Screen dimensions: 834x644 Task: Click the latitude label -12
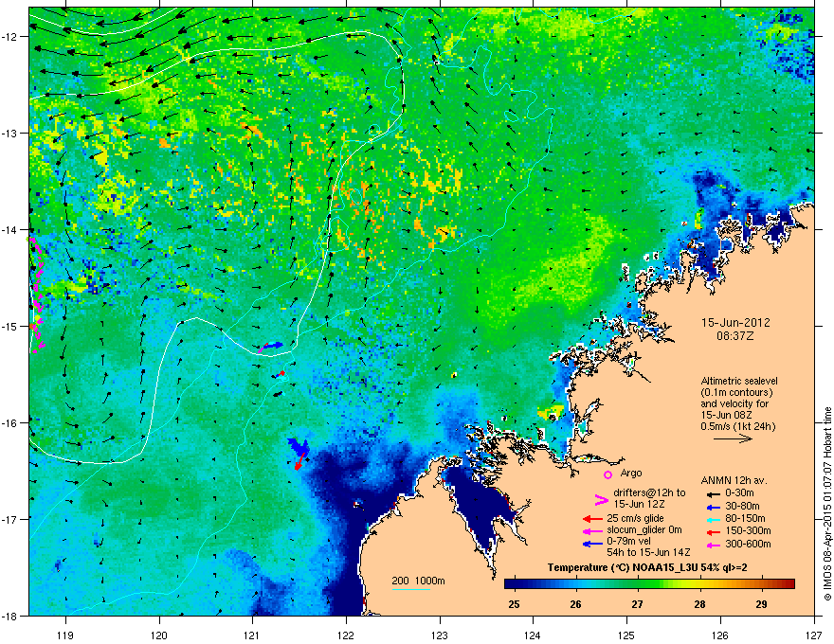pos(11,37)
